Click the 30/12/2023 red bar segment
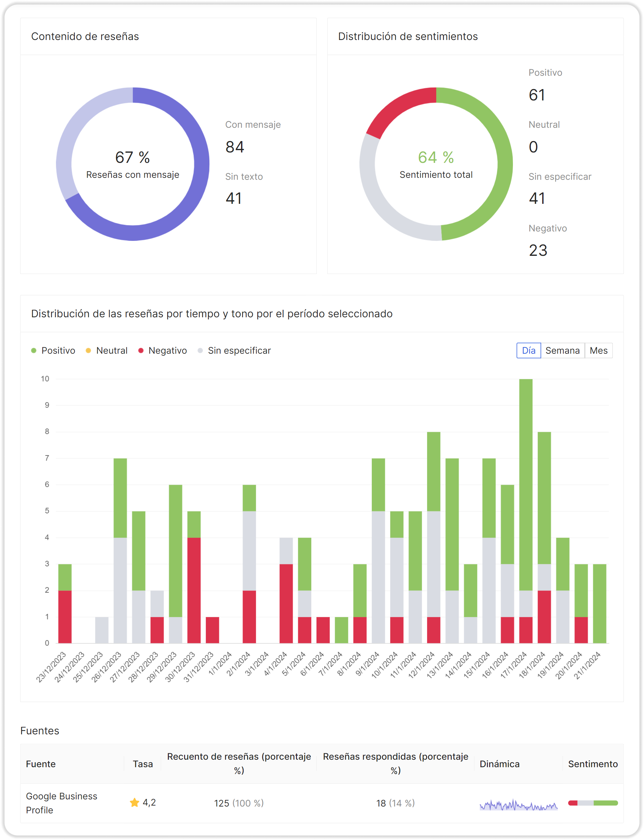Image resolution: width=644 pixels, height=840 pixels. [194, 590]
